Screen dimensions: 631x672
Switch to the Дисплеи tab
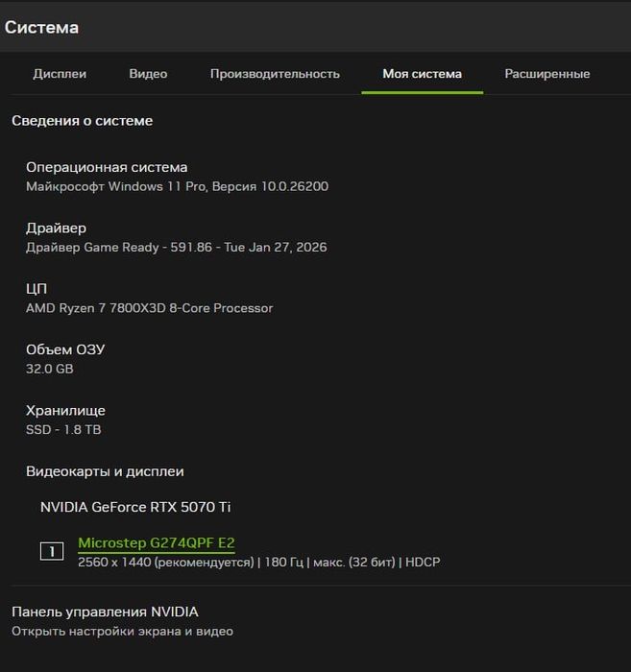click(60, 74)
